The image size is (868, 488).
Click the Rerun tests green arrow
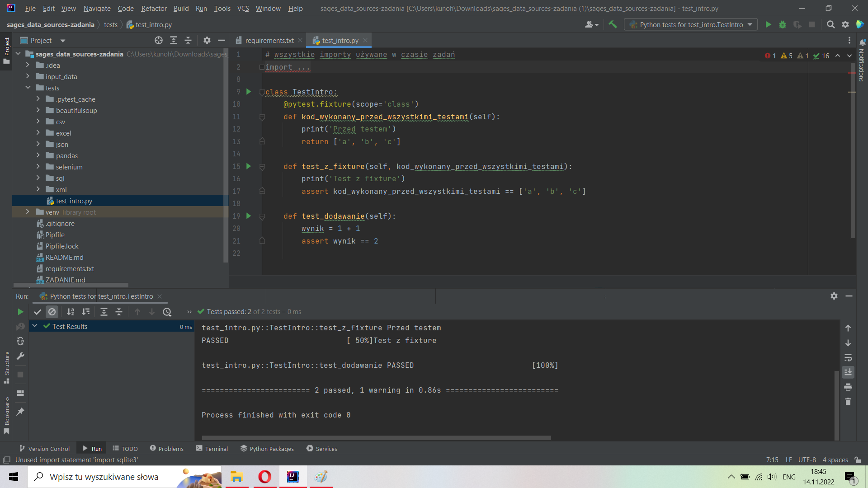coord(20,312)
